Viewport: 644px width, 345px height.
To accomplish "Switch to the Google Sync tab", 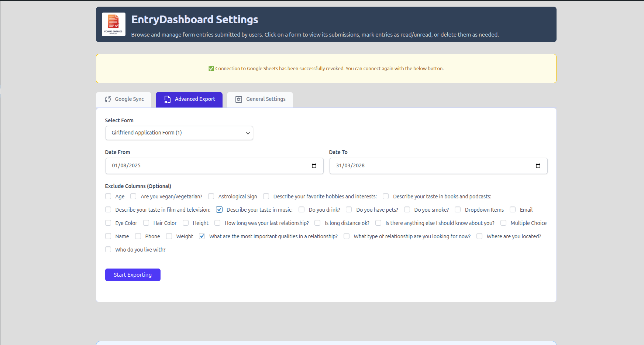I will [123, 99].
